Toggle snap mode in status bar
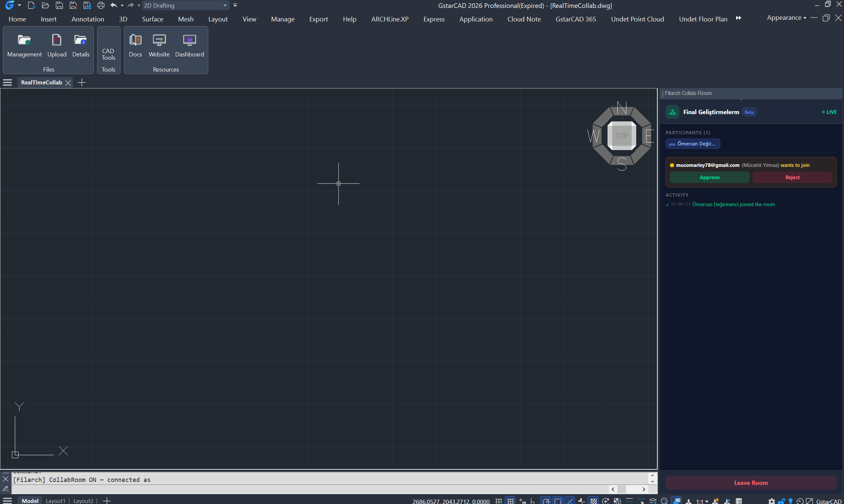Screen dimensions: 844x504 coord(499,501)
